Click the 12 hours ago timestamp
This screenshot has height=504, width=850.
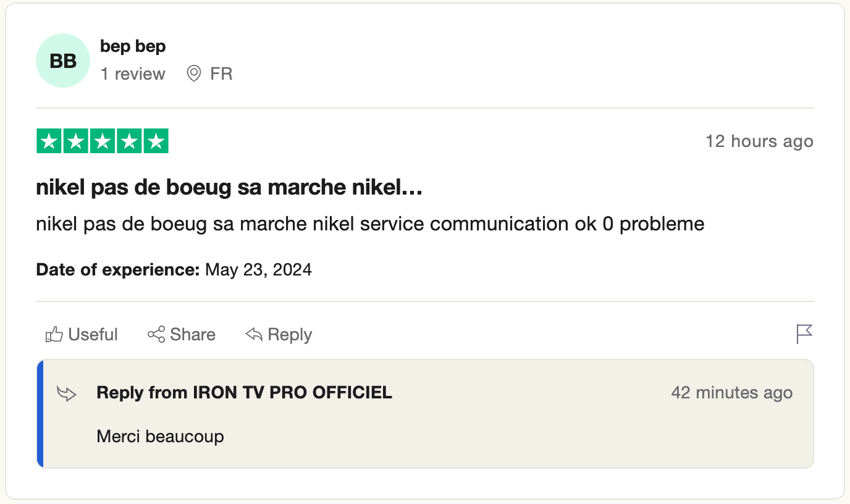click(x=759, y=141)
